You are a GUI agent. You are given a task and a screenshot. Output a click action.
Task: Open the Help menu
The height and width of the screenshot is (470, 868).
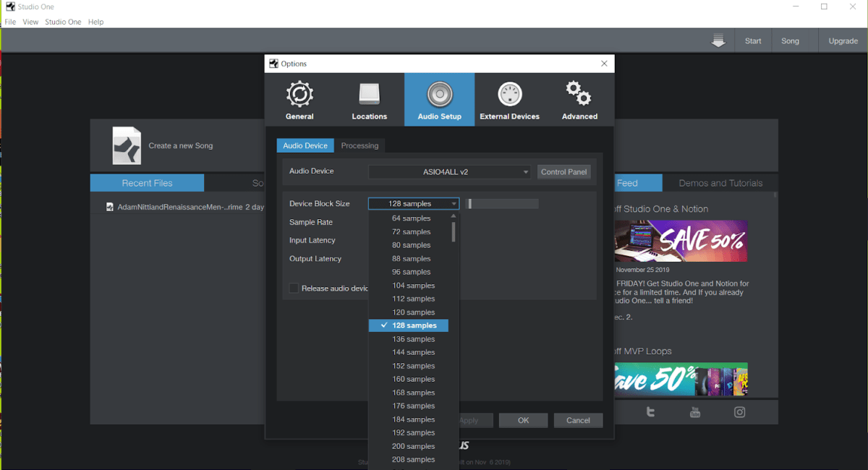(95, 22)
